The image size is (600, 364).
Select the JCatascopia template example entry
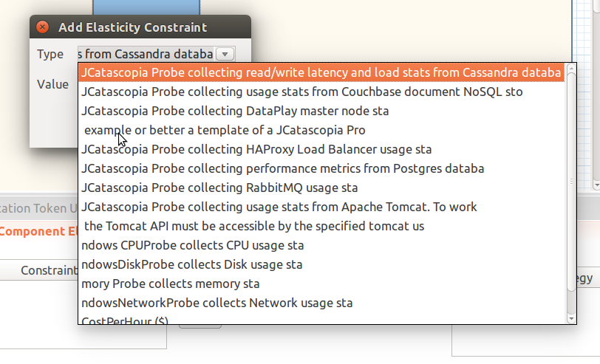225,131
